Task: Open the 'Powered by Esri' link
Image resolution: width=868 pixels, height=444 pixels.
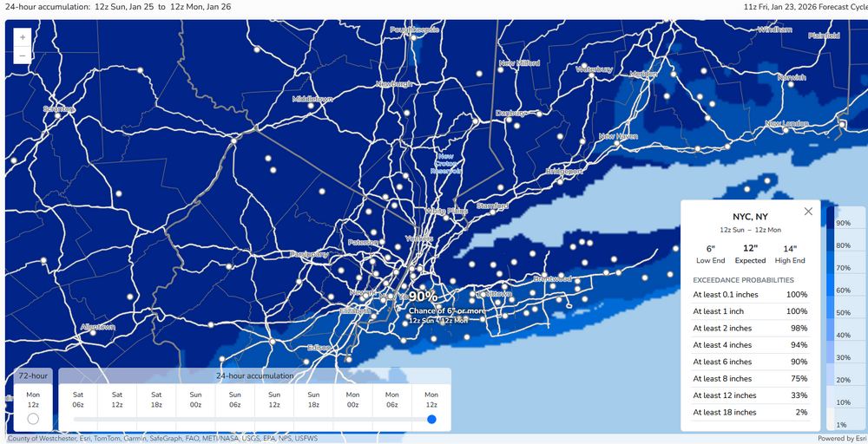Action: [841, 439]
